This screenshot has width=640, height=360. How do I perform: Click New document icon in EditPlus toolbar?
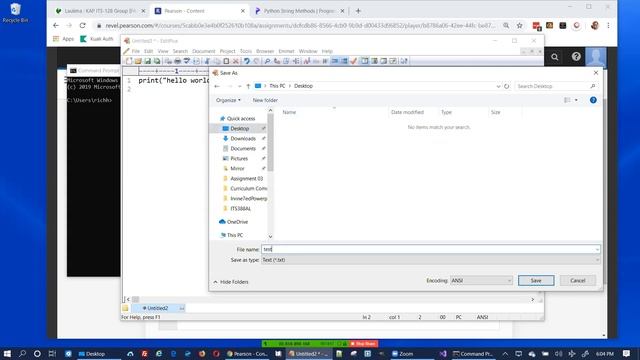(x=129, y=61)
